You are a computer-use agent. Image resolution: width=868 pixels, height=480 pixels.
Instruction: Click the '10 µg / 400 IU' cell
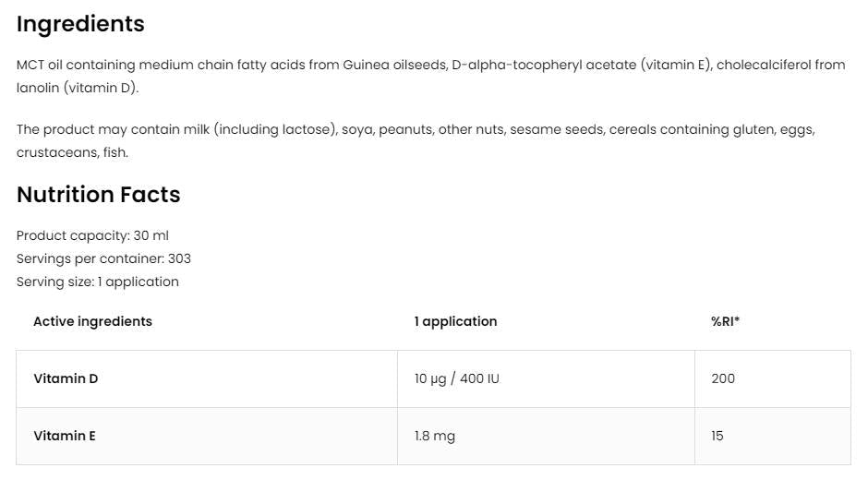[456, 378]
